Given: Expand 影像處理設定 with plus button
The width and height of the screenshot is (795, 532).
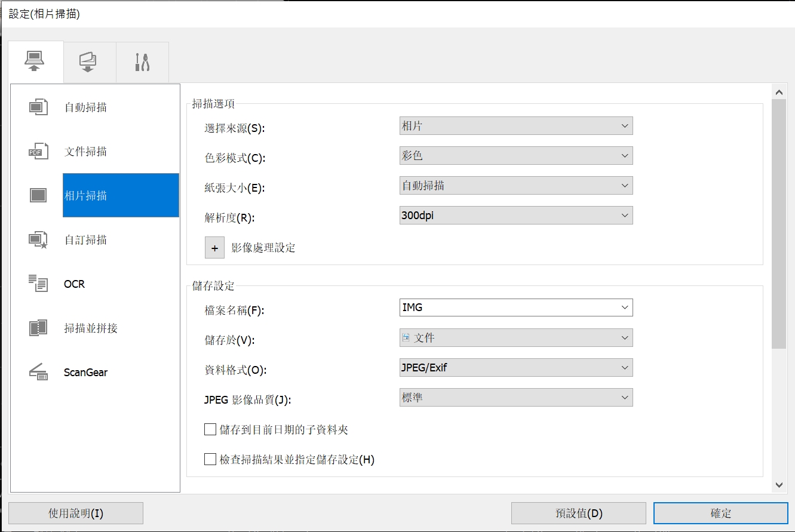Looking at the screenshot, I should pyautogui.click(x=214, y=248).
